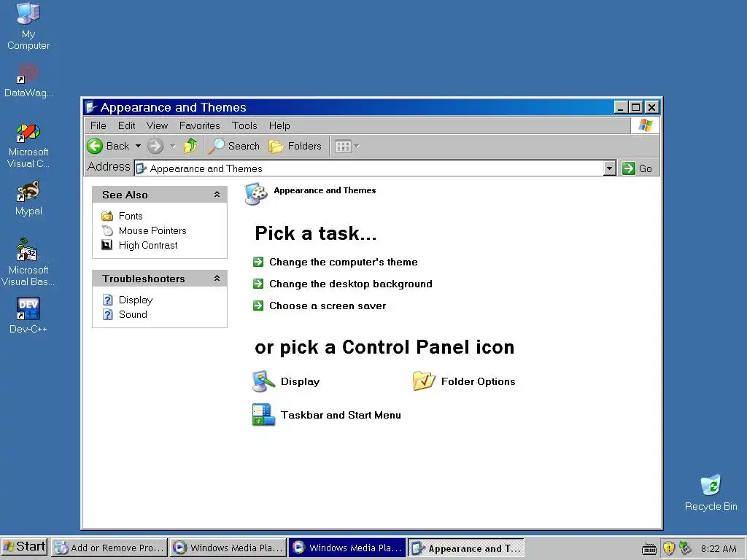Open the Sound troubleshooter link
The image size is (747, 560).
pyautogui.click(x=133, y=314)
